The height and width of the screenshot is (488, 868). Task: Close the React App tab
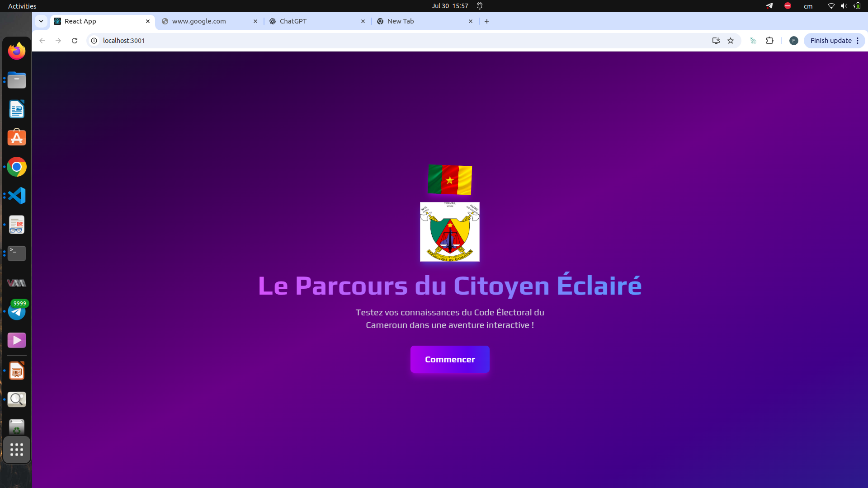[x=148, y=21]
